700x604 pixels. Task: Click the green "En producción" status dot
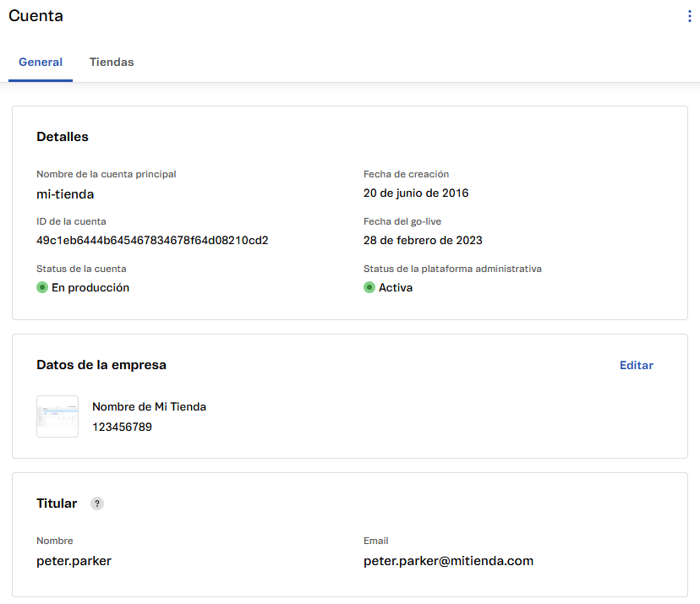tap(41, 287)
